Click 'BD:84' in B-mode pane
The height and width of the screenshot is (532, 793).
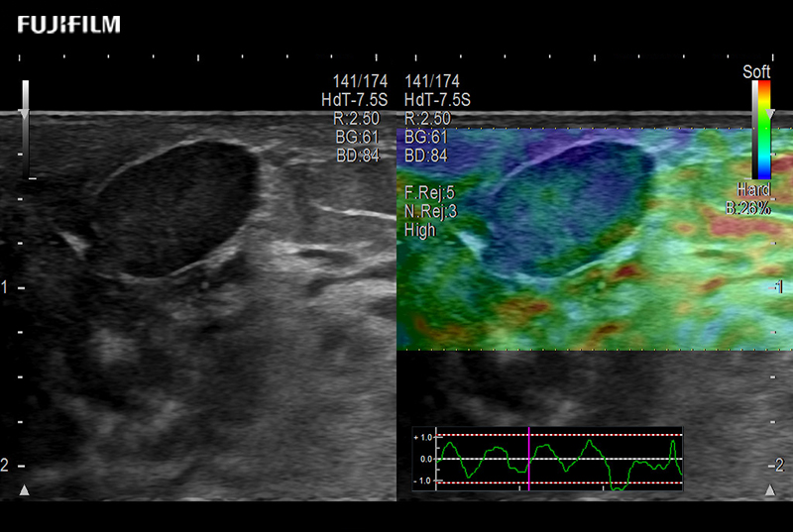(x=358, y=156)
